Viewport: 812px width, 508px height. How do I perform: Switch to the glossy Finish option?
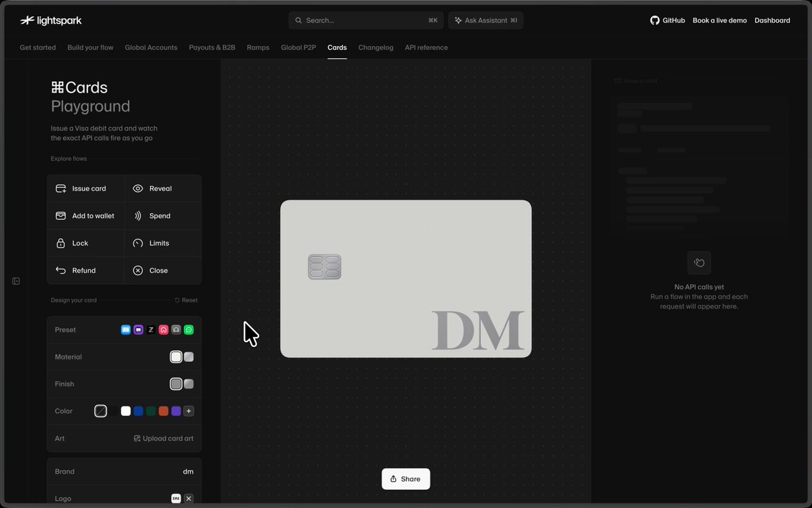tap(189, 384)
